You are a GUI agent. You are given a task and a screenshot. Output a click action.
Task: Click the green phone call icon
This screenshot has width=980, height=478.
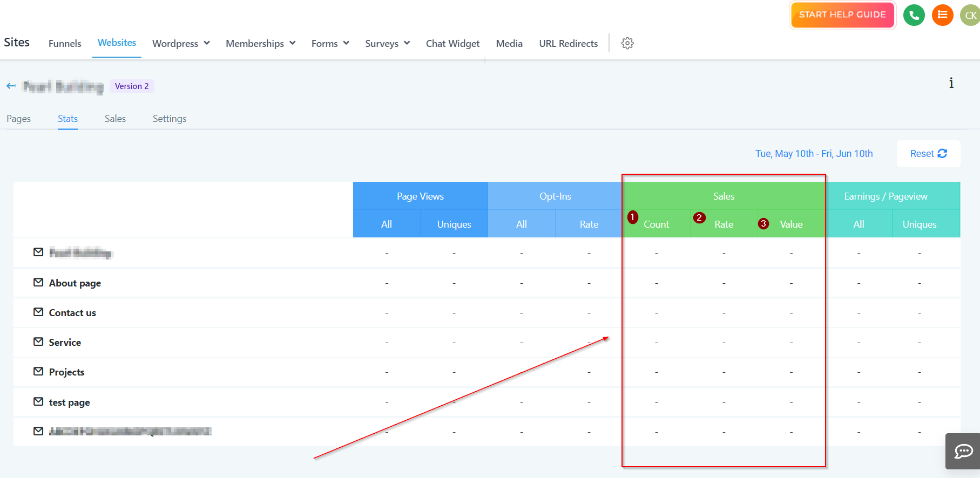click(914, 15)
